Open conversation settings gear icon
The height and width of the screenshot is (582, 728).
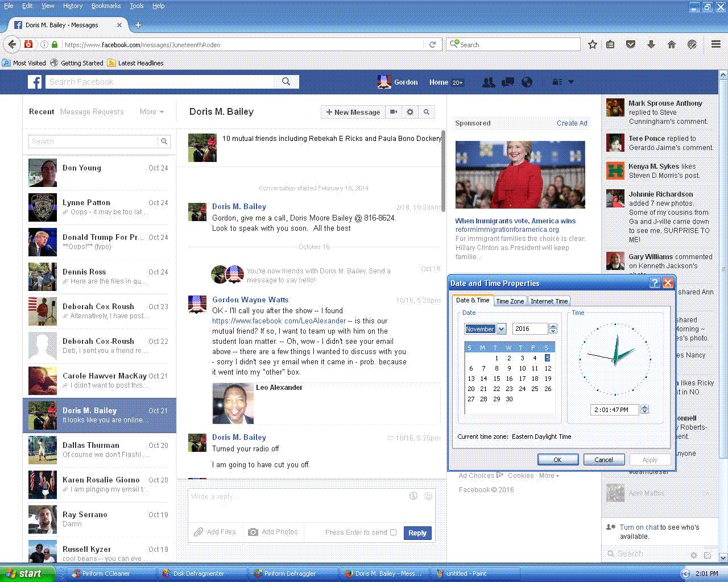point(410,113)
